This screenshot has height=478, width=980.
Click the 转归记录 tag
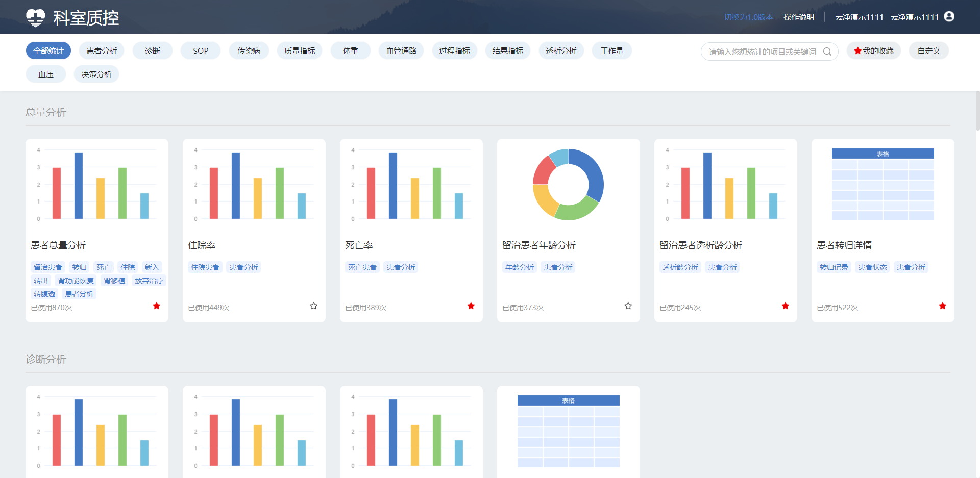coord(834,267)
